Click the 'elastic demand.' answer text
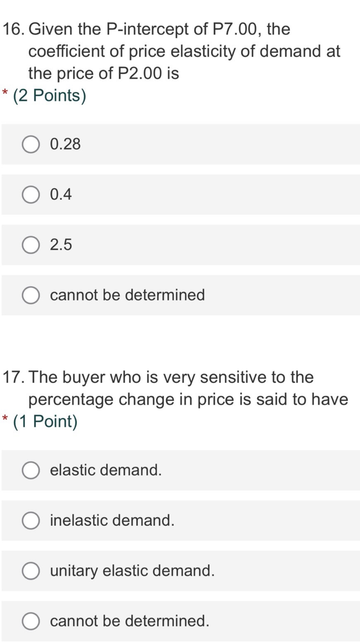Image resolution: width=360 pixels, height=644 pixels. point(105,470)
